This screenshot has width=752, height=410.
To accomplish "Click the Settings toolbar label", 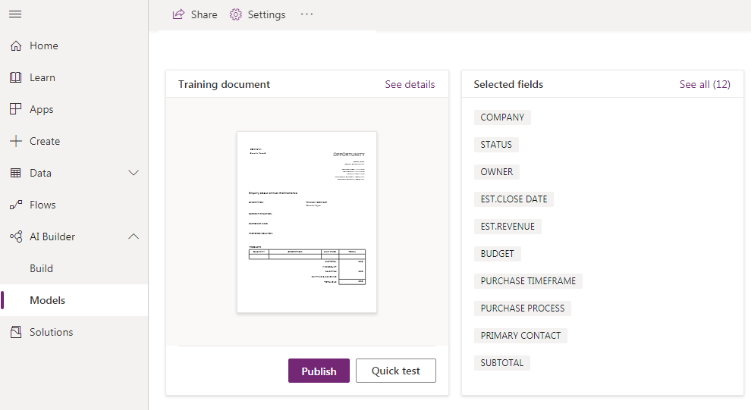I will 267,15.
